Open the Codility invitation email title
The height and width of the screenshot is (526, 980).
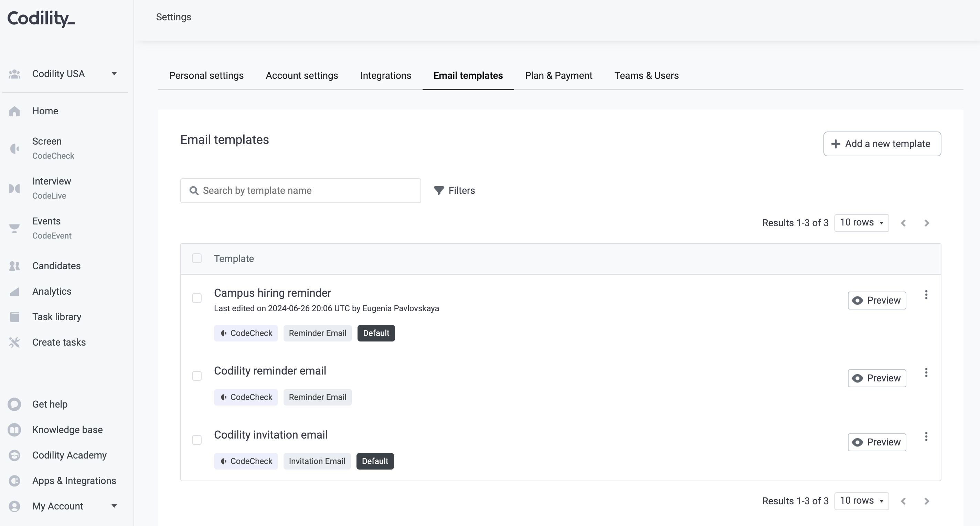click(x=270, y=435)
